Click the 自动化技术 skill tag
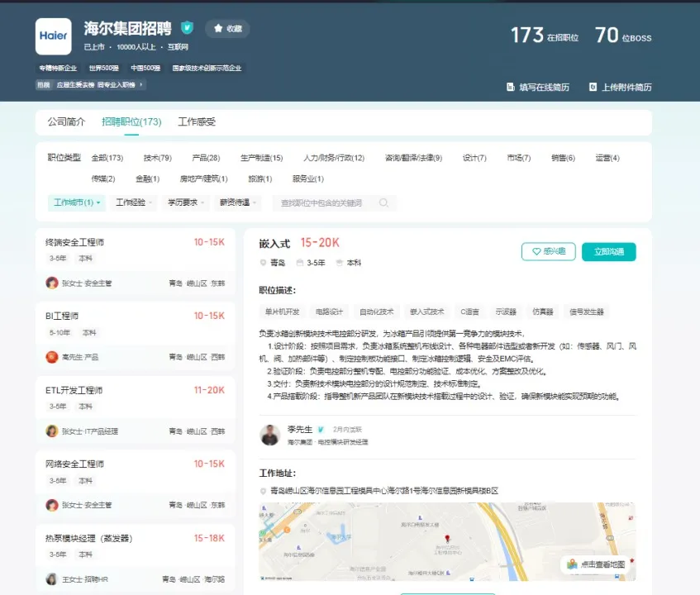The width and height of the screenshot is (700, 595). coord(377,312)
